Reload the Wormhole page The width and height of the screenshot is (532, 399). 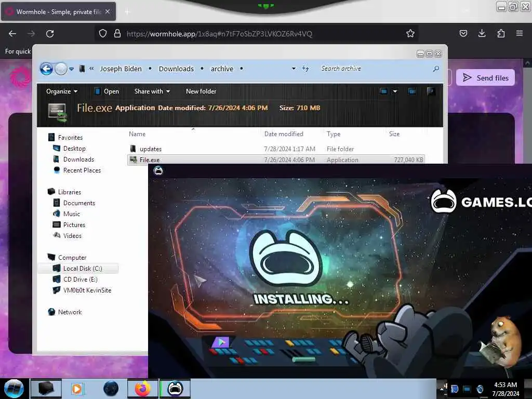pos(50,34)
